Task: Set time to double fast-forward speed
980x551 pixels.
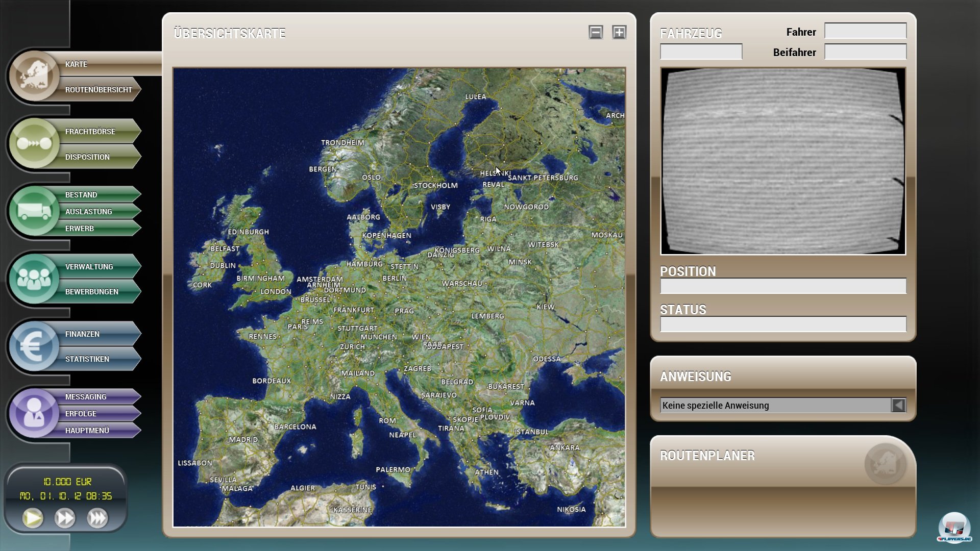Action: (65, 518)
